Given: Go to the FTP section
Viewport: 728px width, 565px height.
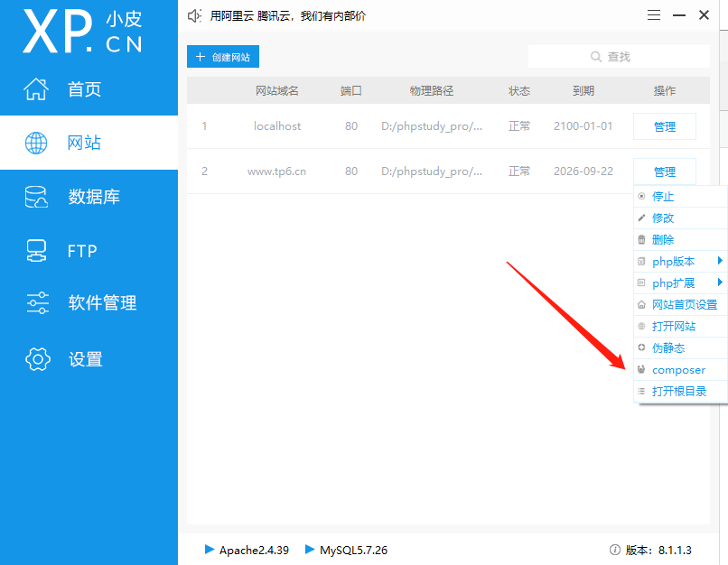Looking at the screenshot, I should pos(89,251).
